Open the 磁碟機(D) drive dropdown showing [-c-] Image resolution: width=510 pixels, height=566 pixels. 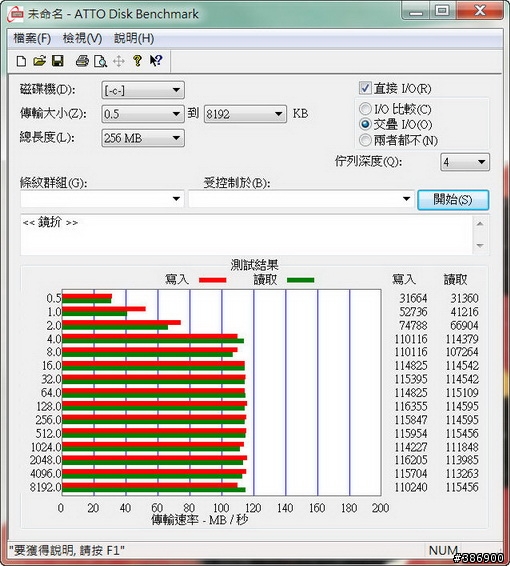143,90
